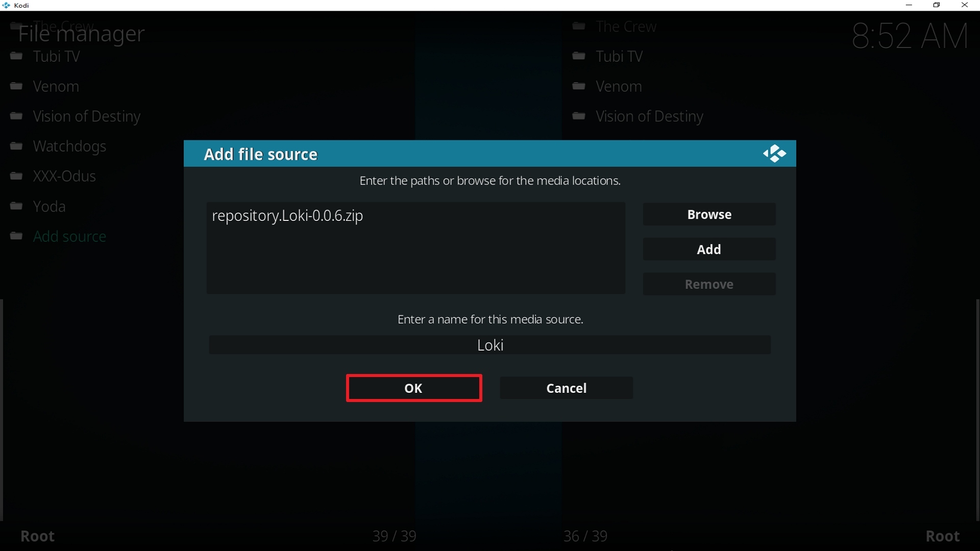Click folder icon beside Add source
980x551 pixels.
[x=16, y=236]
